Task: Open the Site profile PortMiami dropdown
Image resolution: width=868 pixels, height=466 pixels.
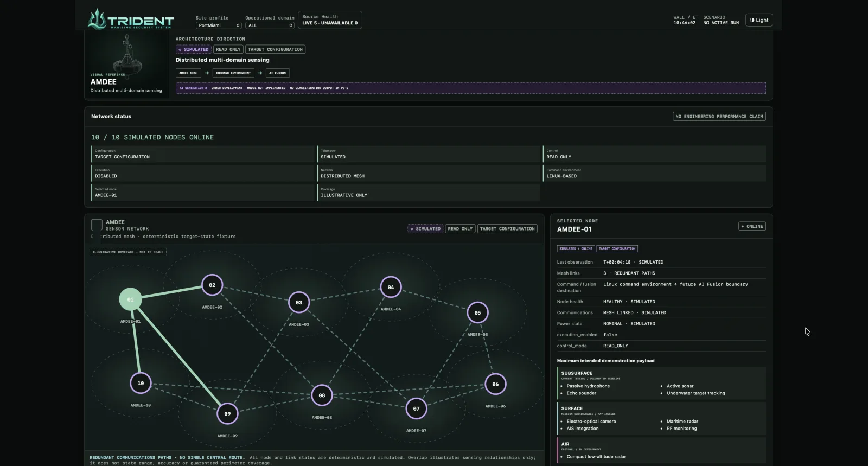Action: coord(219,25)
